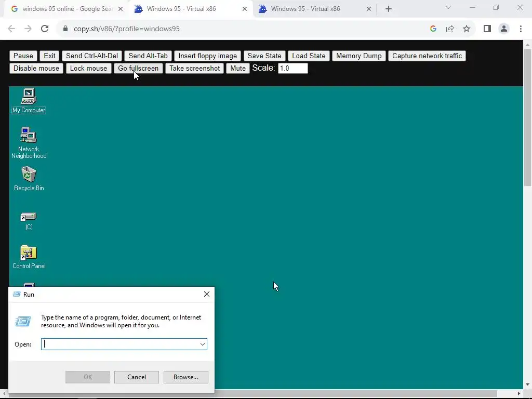
Task: Click the Exit emulator button
Action: pos(49,56)
